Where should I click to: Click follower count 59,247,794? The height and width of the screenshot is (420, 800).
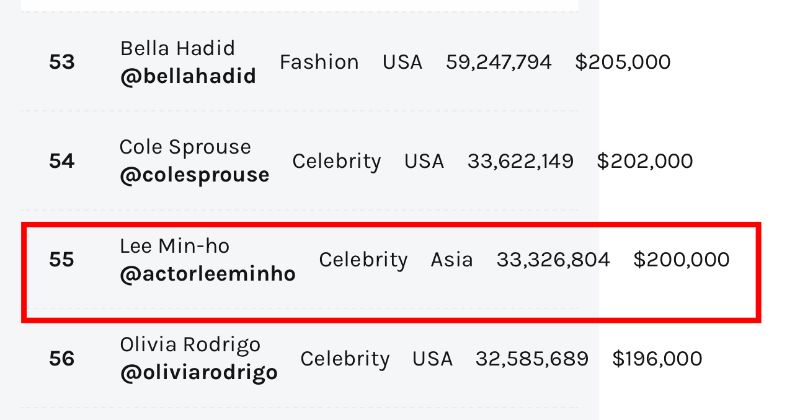coord(498,62)
